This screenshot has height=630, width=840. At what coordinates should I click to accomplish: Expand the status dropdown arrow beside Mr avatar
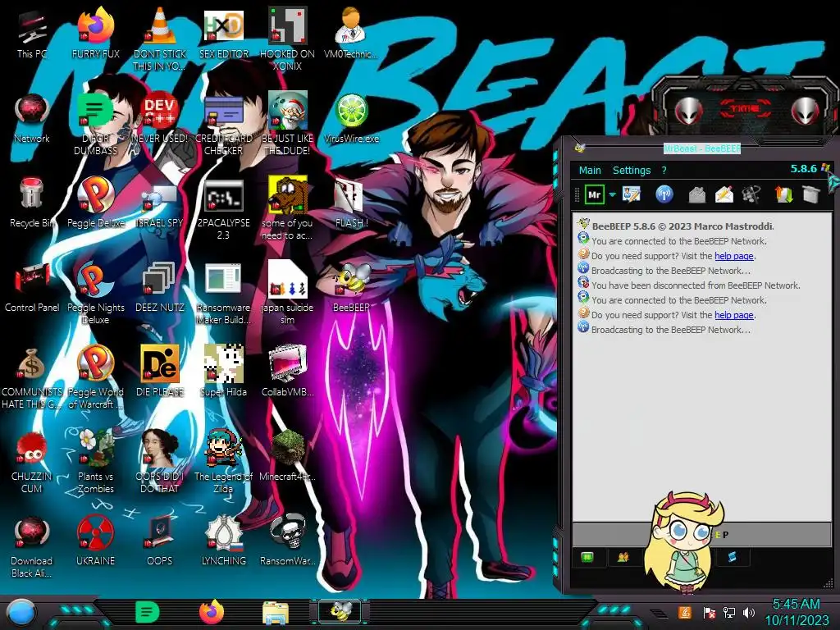click(612, 194)
